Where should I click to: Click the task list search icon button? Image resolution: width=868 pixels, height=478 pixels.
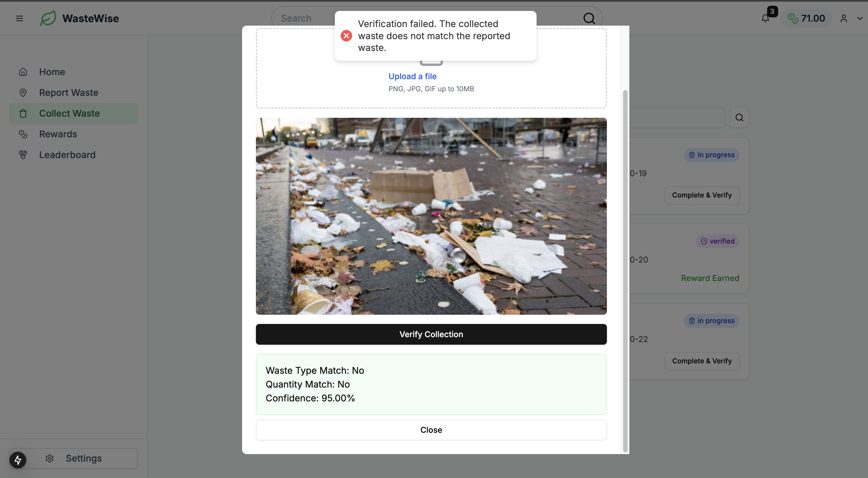tap(739, 117)
